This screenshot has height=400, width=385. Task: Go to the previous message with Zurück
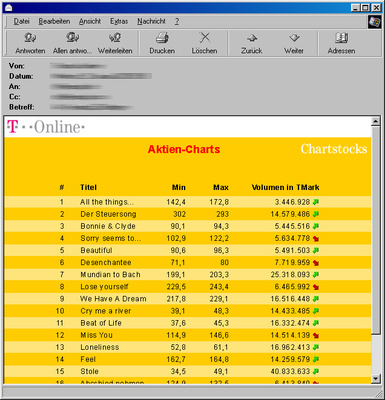coord(252,38)
